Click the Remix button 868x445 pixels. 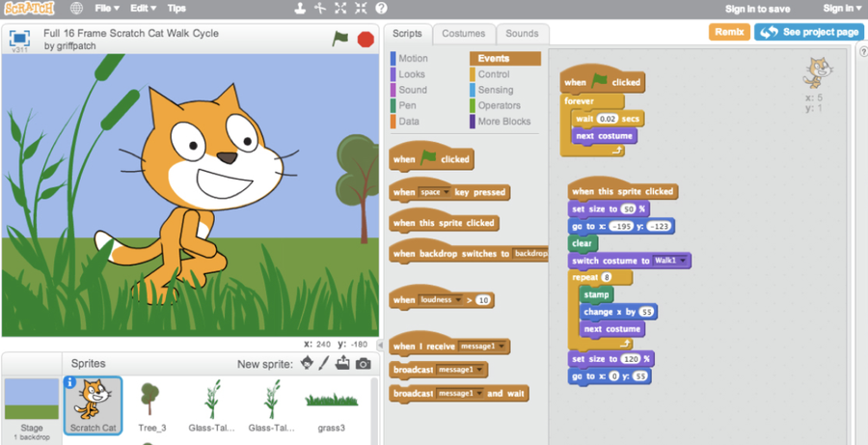coord(728,32)
